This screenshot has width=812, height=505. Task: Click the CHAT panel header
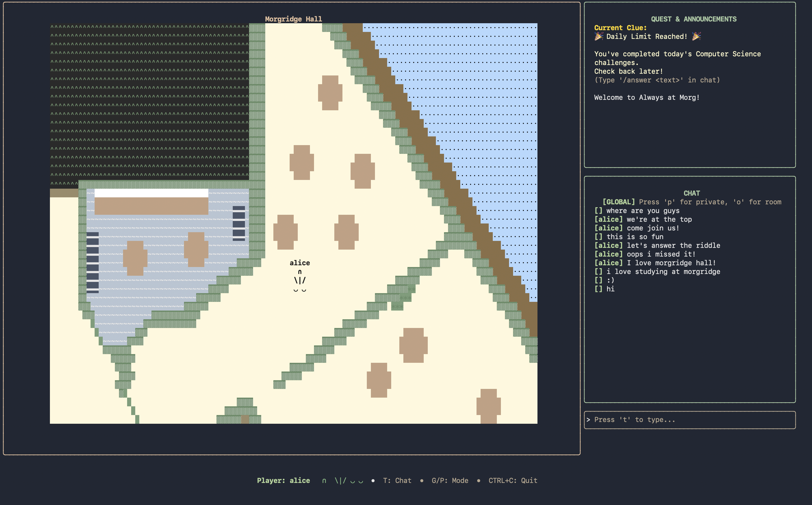click(692, 193)
